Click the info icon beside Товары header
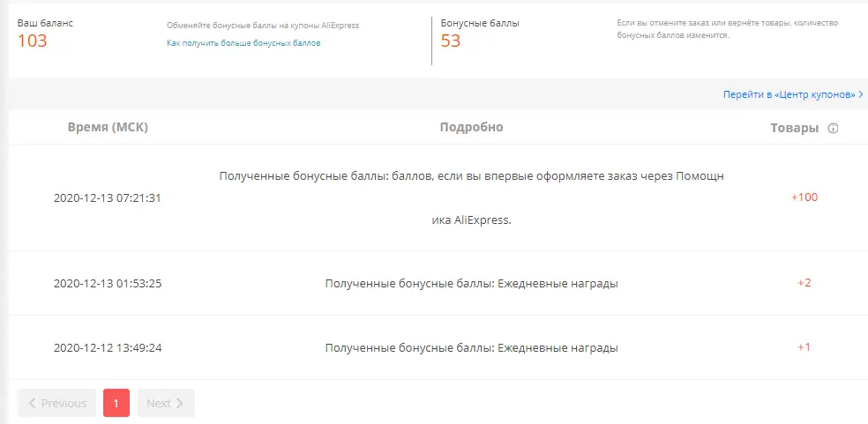 tap(833, 129)
